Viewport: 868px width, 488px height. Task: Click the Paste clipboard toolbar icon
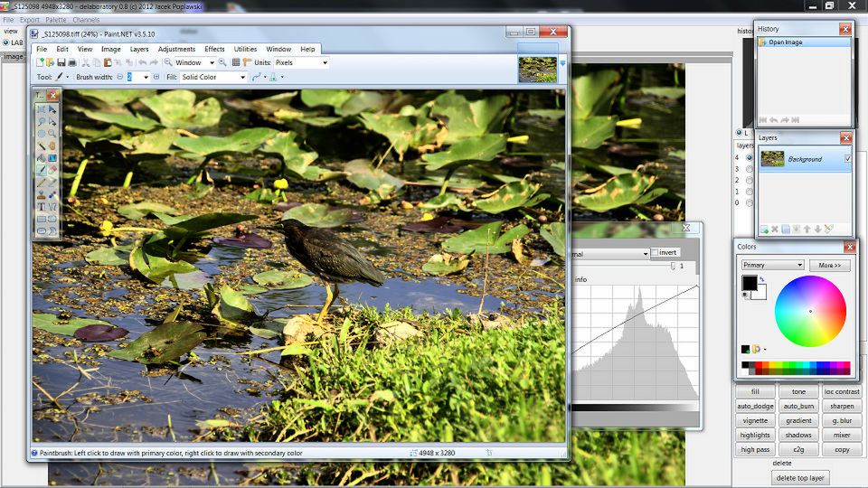click(x=108, y=62)
